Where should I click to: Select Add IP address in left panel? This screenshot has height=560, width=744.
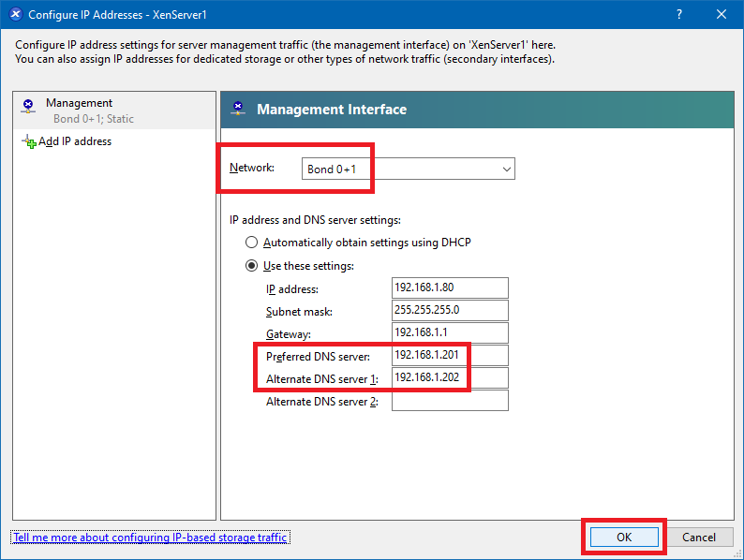pyautogui.click(x=75, y=142)
